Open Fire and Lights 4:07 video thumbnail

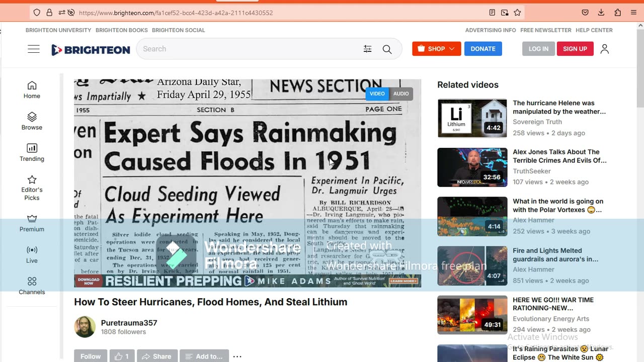[472, 266]
